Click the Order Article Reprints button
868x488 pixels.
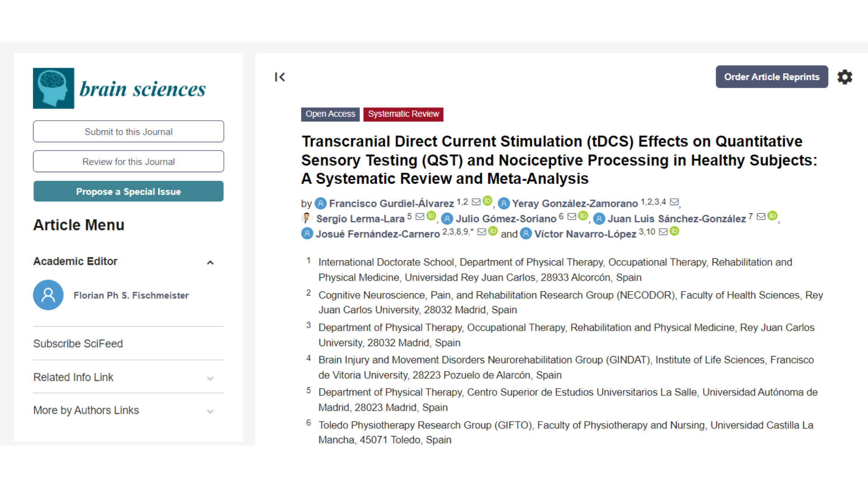[772, 77]
